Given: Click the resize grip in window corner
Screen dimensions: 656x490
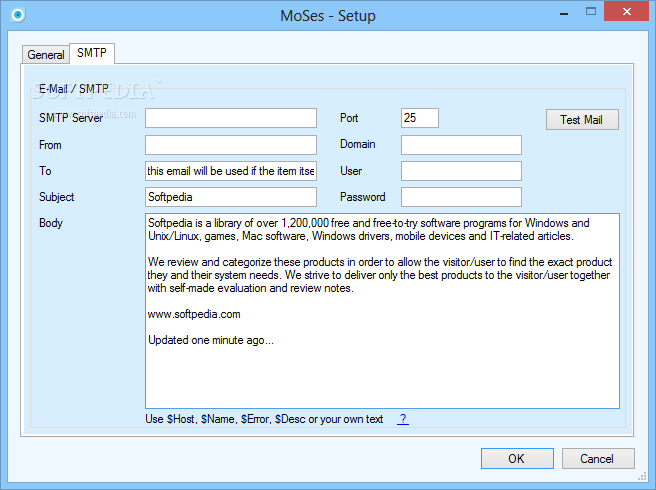Looking at the screenshot, I should (x=642, y=476).
